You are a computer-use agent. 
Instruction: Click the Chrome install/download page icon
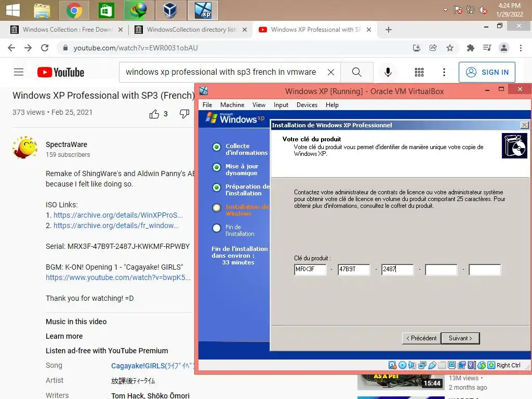[x=416, y=48]
